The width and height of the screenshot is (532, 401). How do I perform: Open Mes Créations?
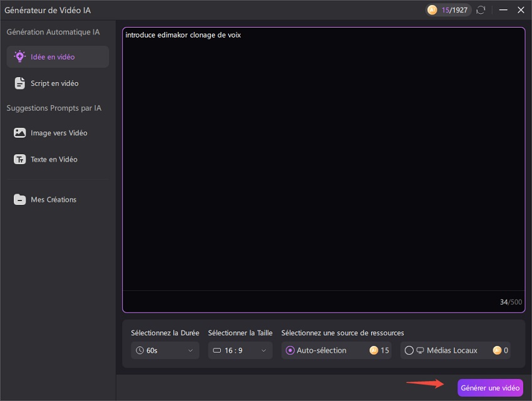(x=58, y=199)
